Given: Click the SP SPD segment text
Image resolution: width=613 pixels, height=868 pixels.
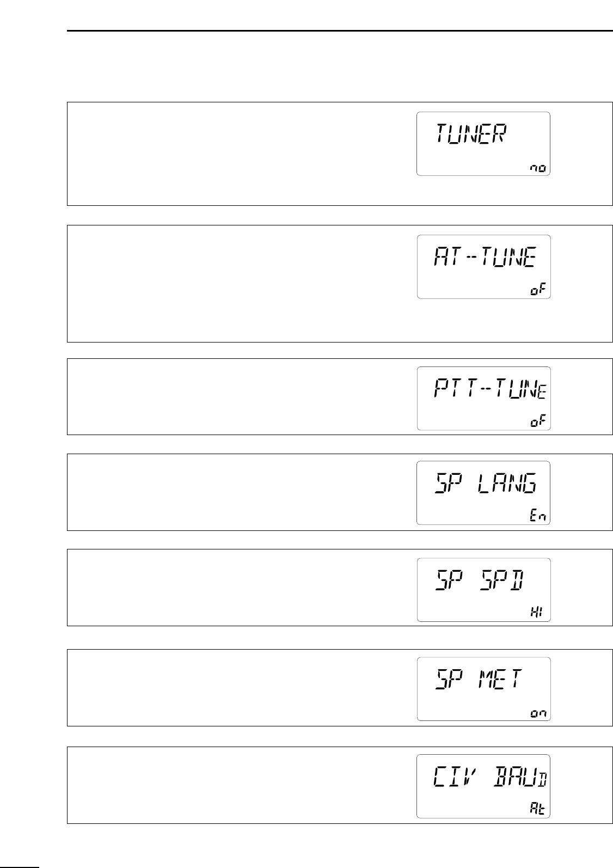Looking at the screenshot, I should pyautogui.click(x=479, y=582).
